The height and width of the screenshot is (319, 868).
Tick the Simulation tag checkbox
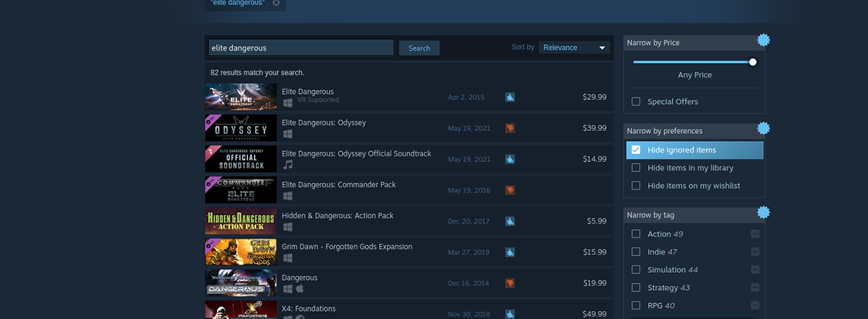(636, 270)
